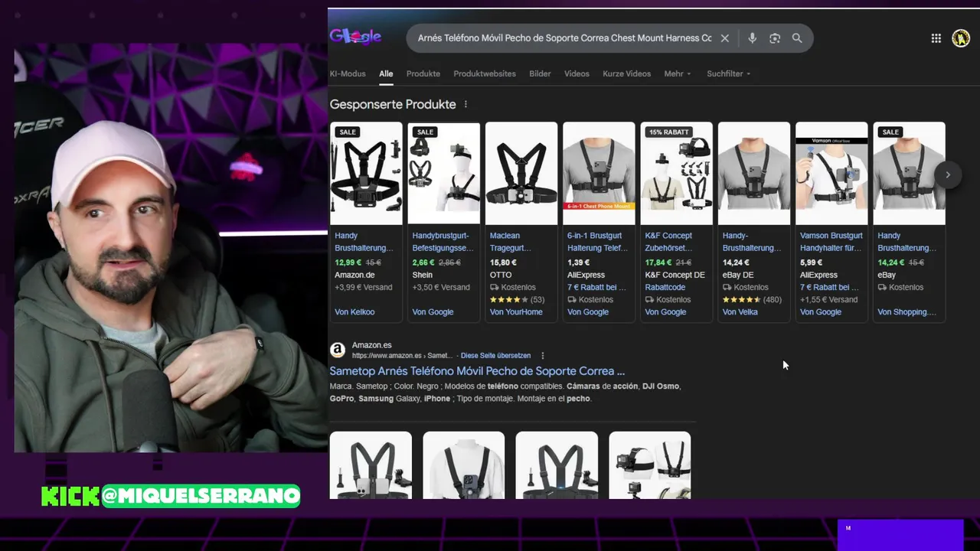Click Diese Seite übersetzen link
980x551 pixels.
495,356
